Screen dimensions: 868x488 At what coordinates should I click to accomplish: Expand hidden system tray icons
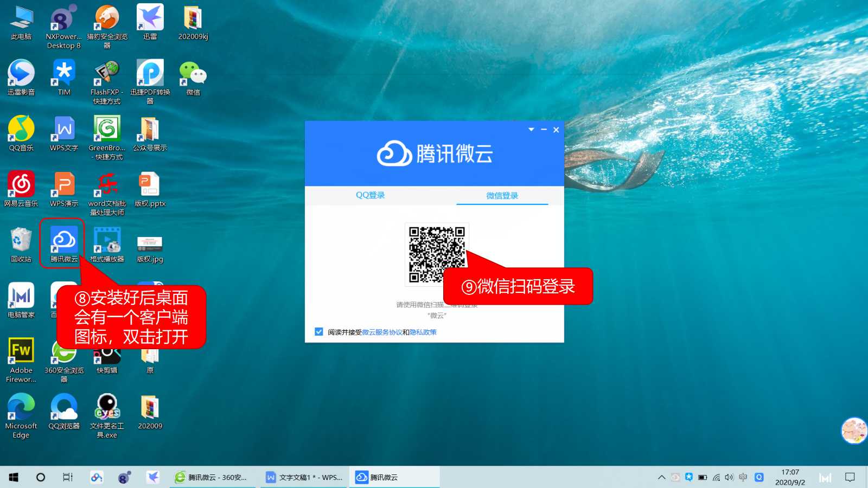(x=661, y=477)
